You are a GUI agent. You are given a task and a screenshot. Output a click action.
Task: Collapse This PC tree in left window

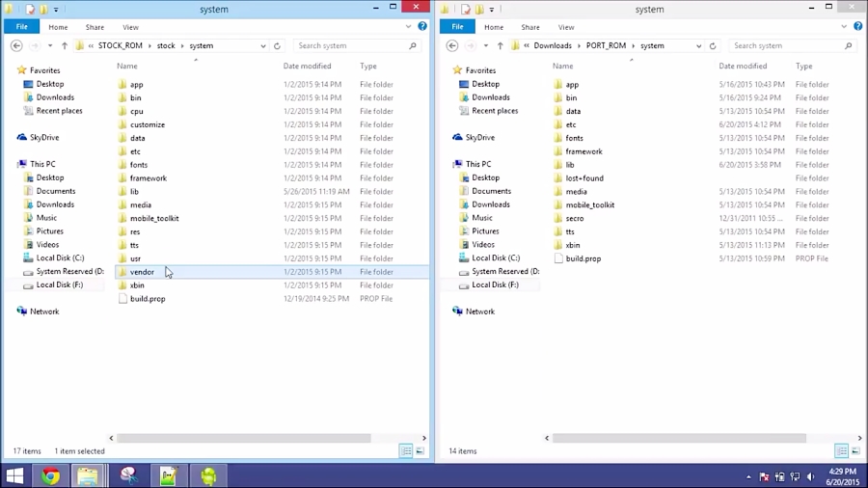click(11, 164)
